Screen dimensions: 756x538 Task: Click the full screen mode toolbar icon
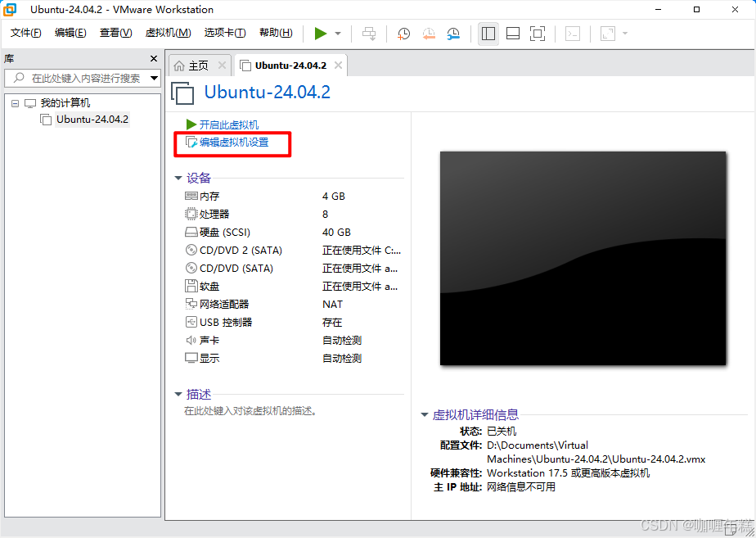[x=537, y=34]
